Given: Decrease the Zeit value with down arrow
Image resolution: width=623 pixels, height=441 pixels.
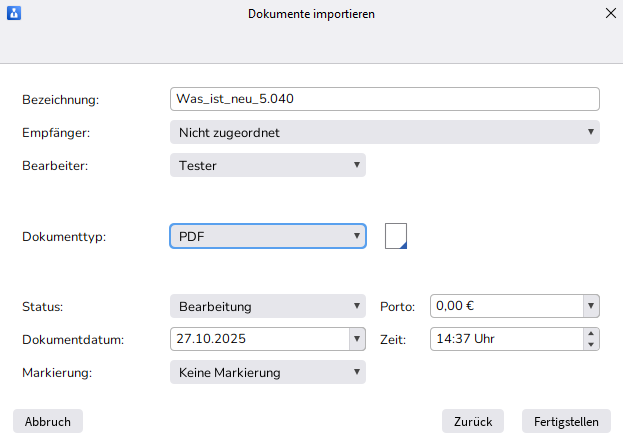Looking at the screenshot, I should pos(591,345).
